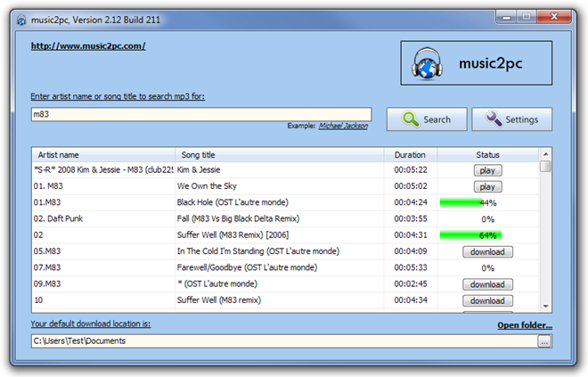This screenshot has height=377, width=588.
Task: Click the app icon in title bar
Action: (21, 20)
